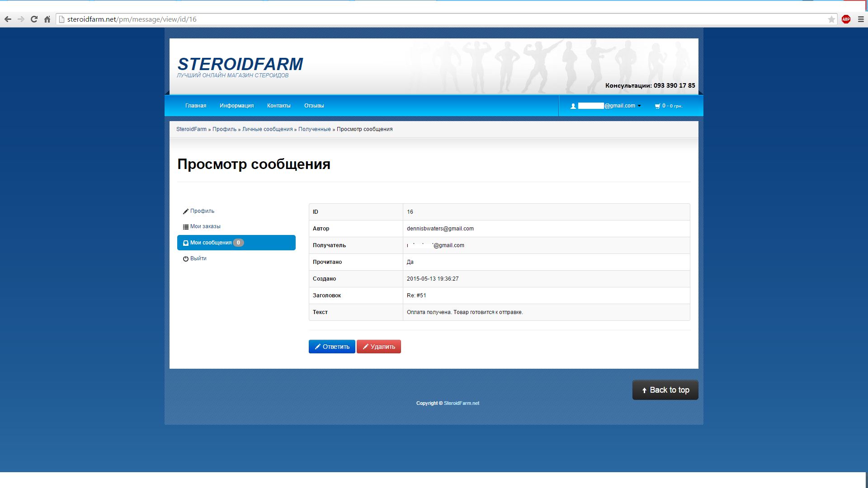Click the shopping cart icon
The image size is (868, 488).
(x=657, y=106)
